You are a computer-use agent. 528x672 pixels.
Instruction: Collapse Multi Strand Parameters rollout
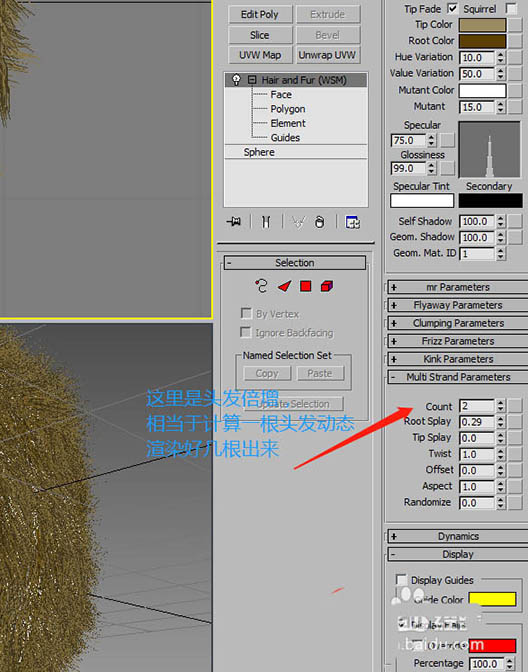click(458, 377)
